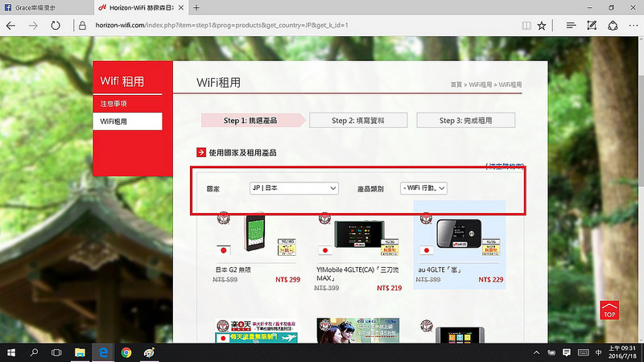Screen dimensions: 644x362
Task: Click the Share icon in toolbar
Action: click(x=613, y=26)
